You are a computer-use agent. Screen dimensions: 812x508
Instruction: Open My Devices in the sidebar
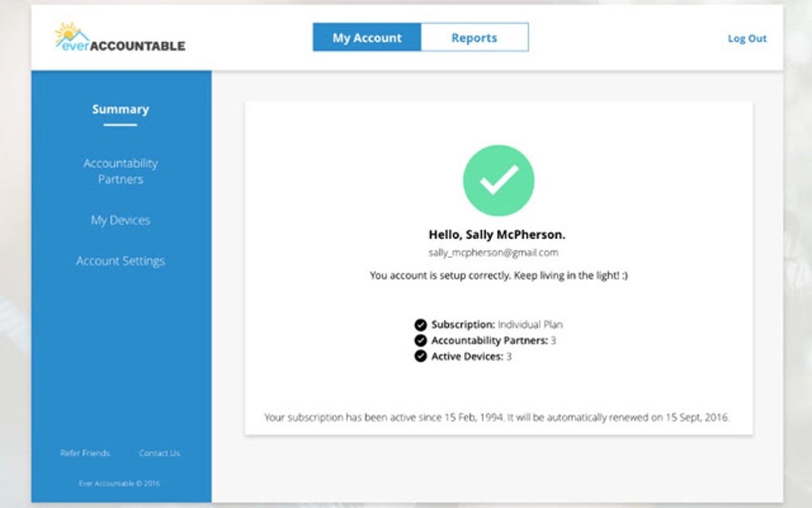click(x=120, y=220)
